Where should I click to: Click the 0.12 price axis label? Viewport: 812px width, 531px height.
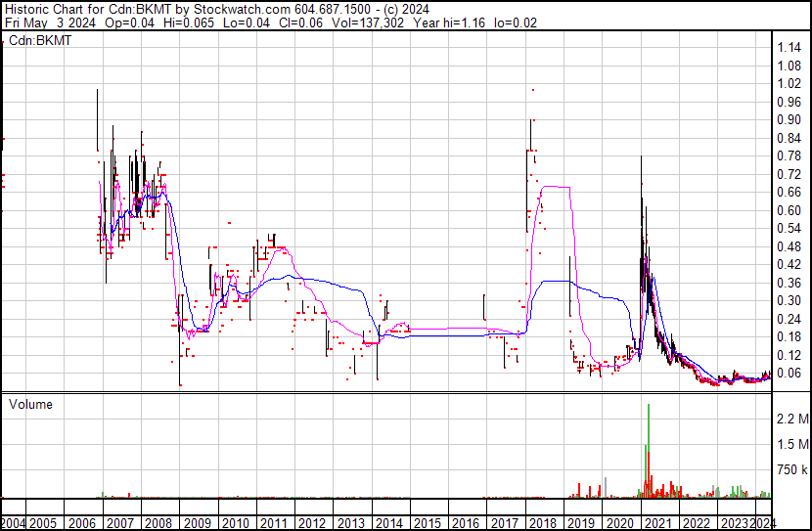tap(789, 355)
